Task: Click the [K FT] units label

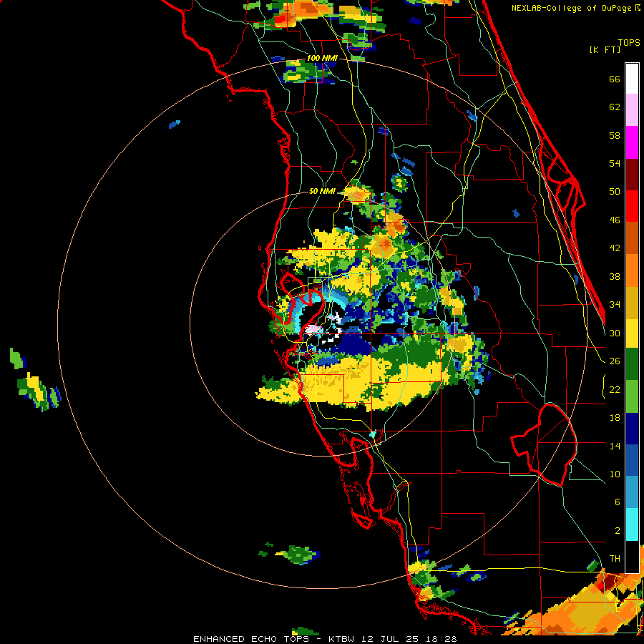Action: (605, 49)
